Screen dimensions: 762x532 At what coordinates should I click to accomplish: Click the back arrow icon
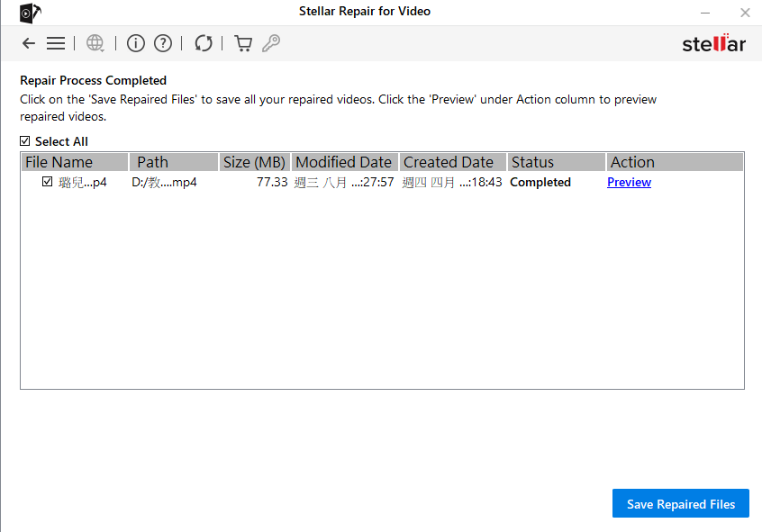coord(29,43)
